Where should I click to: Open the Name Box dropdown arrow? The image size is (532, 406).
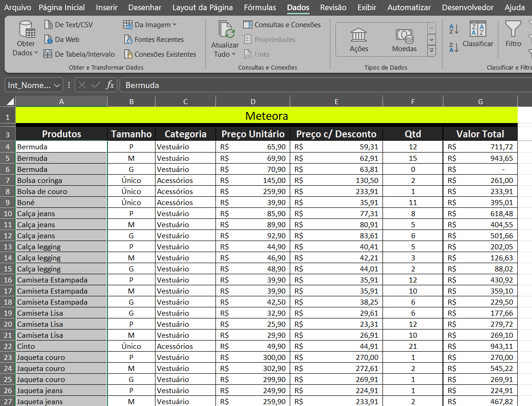click(x=57, y=85)
